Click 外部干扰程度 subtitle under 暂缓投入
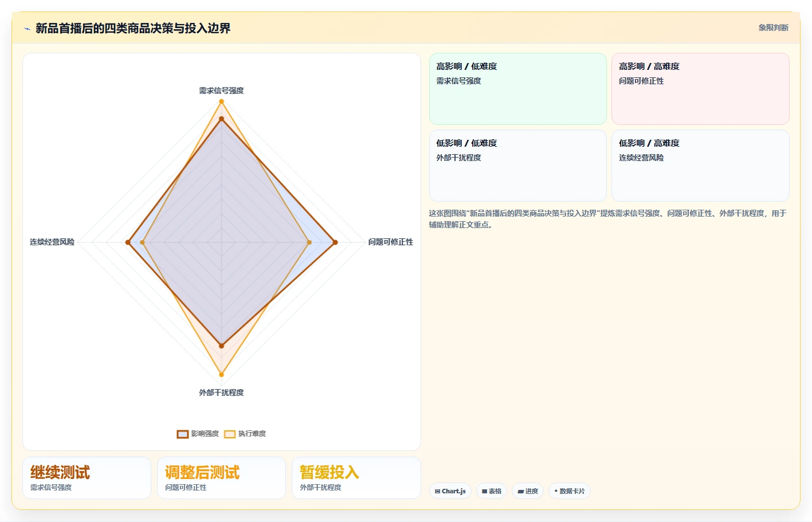 click(320, 488)
